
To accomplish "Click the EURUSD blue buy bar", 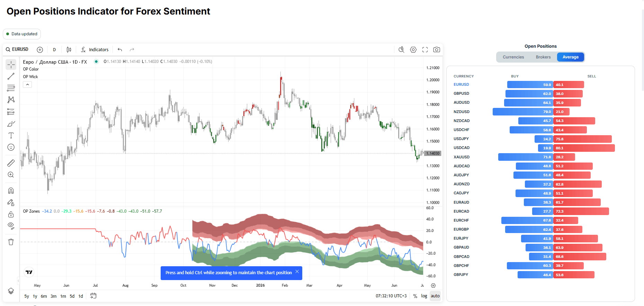I will [530, 85].
